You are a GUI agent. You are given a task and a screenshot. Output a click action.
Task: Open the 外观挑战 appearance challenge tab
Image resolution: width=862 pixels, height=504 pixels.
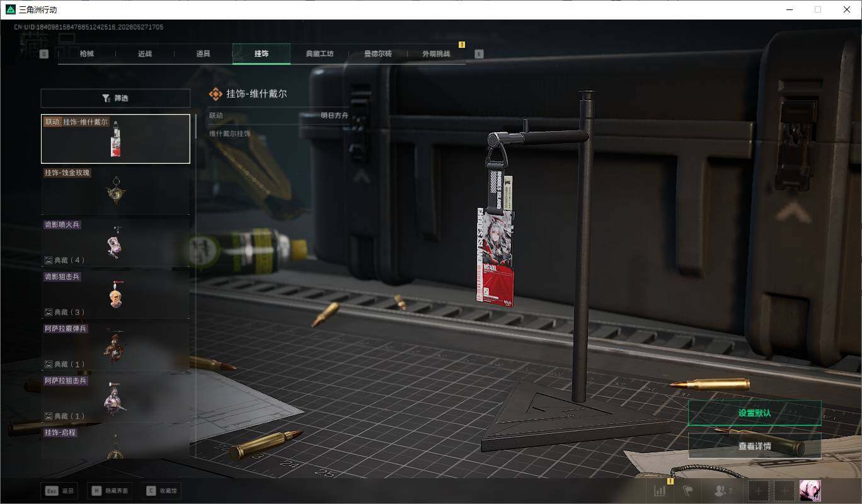click(436, 54)
